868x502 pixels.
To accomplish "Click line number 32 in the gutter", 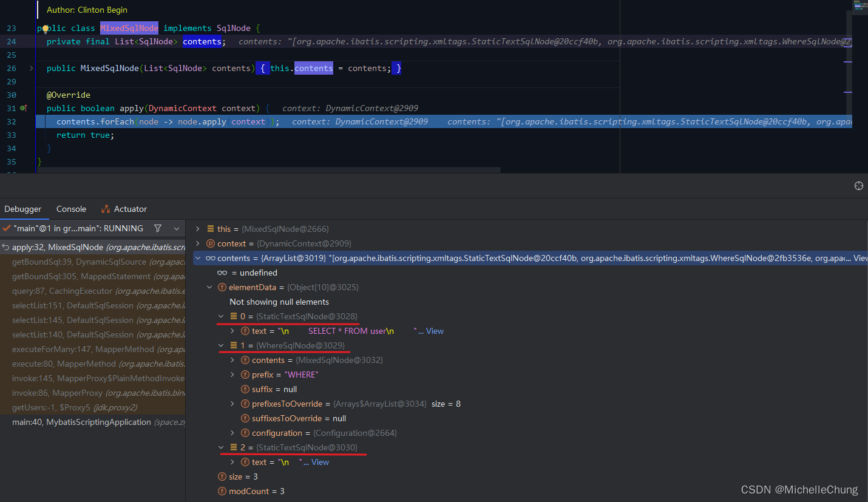I will (12, 121).
